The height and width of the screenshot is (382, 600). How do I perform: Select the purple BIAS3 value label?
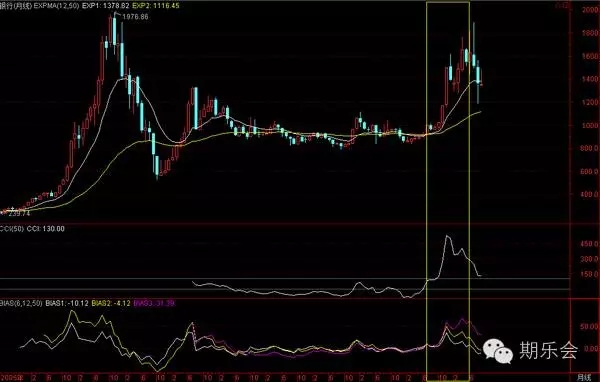tap(154, 304)
